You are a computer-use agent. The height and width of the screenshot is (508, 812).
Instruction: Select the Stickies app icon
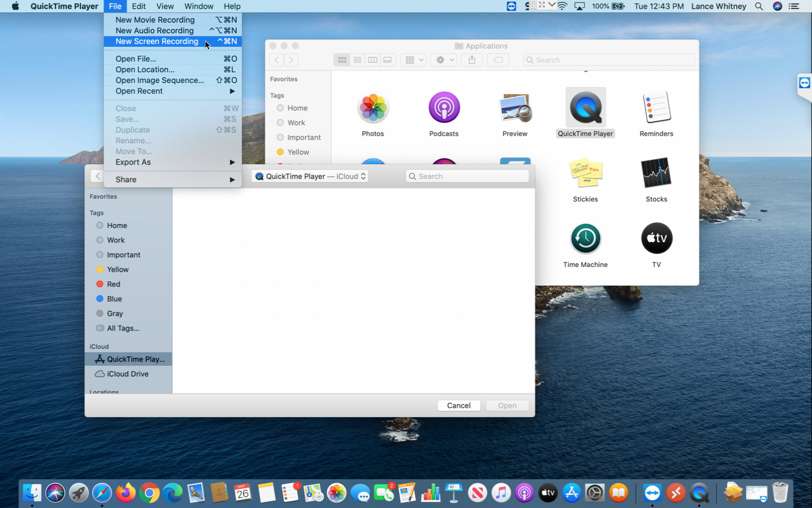[585, 173]
